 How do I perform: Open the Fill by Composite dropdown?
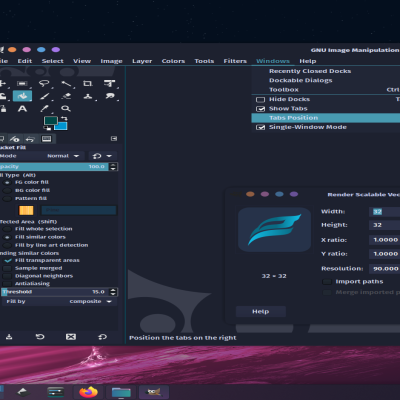[x=58, y=301]
